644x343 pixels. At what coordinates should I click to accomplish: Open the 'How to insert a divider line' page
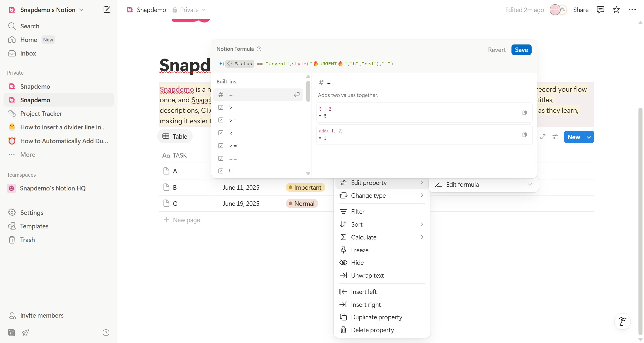(58, 127)
